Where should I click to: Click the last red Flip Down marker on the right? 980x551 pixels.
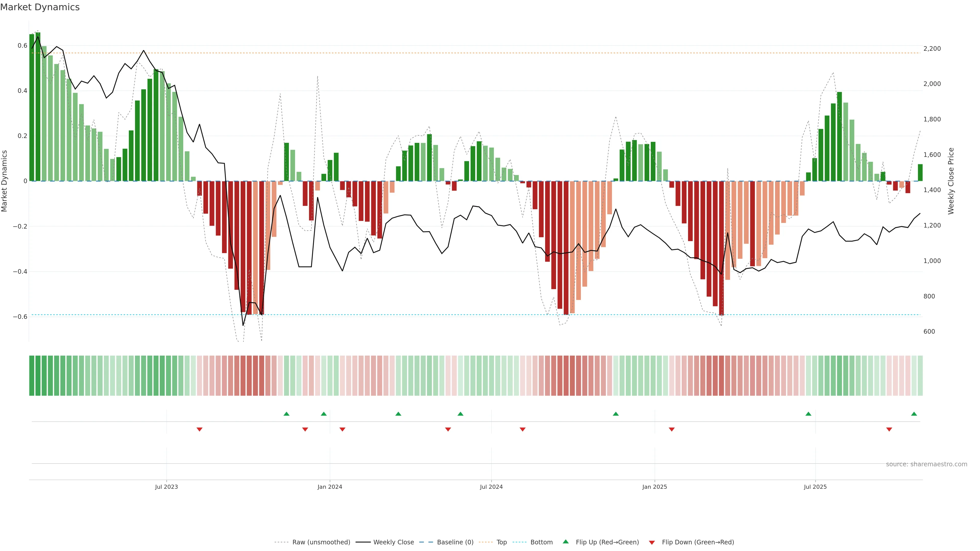click(889, 429)
